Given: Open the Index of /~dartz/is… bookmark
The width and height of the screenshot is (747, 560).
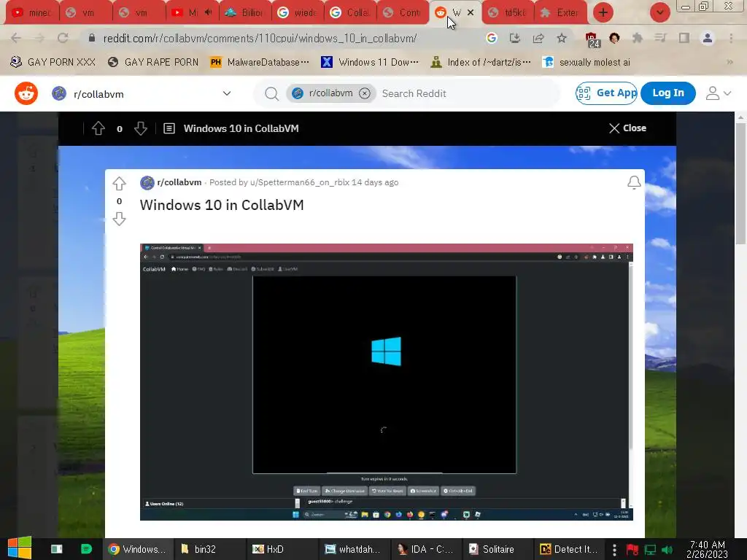Looking at the screenshot, I should pos(480,62).
